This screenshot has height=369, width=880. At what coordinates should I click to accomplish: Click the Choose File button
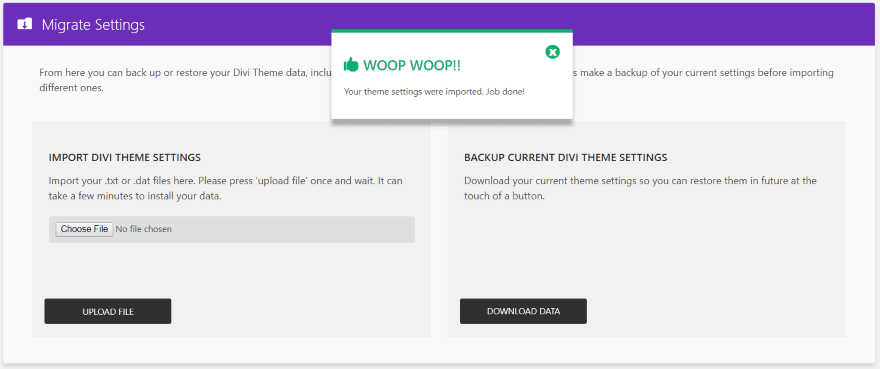point(84,229)
